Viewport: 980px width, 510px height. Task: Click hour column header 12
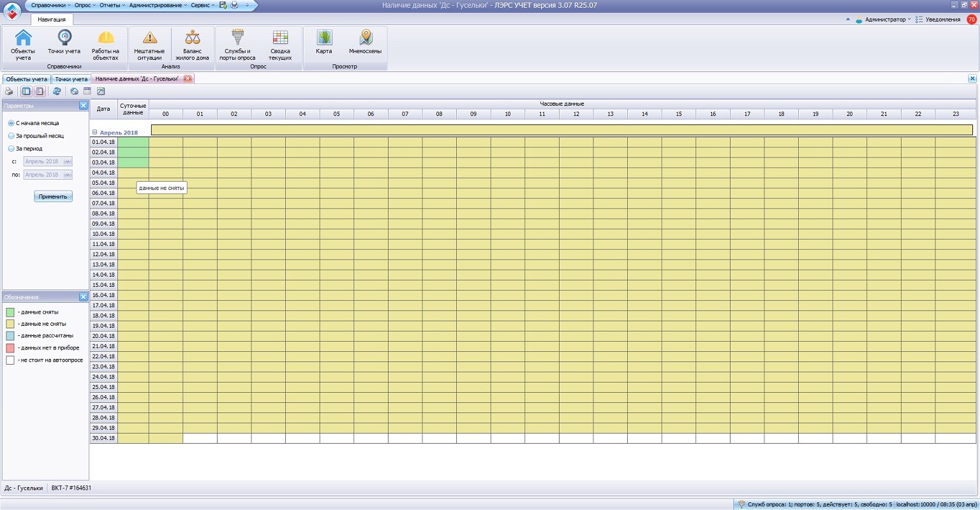576,114
